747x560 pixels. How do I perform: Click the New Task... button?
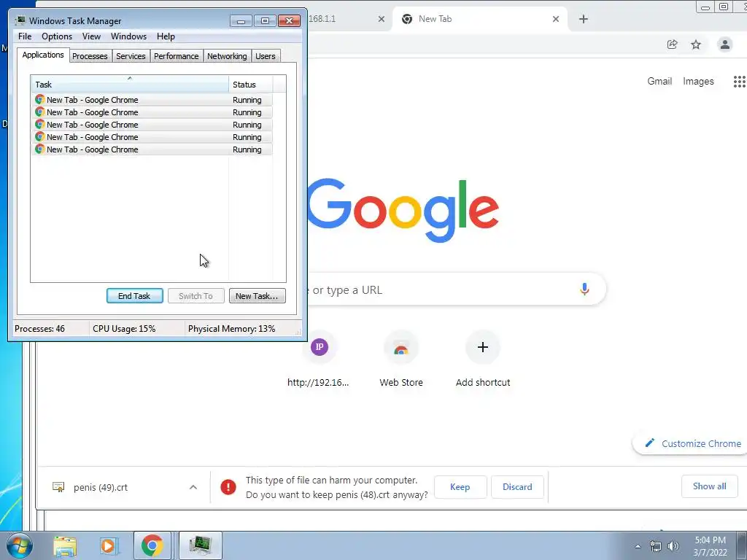(258, 296)
